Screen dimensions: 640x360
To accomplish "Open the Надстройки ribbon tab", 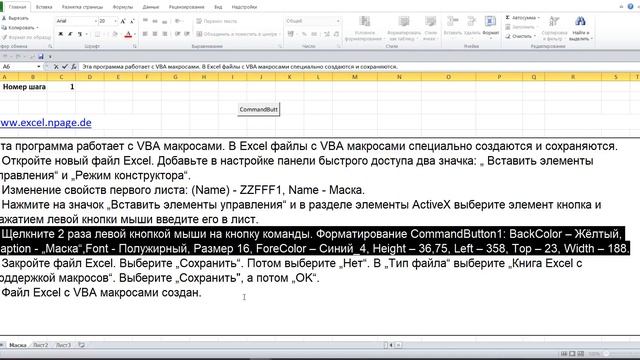I will pyautogui.click(x=244, y=7).
